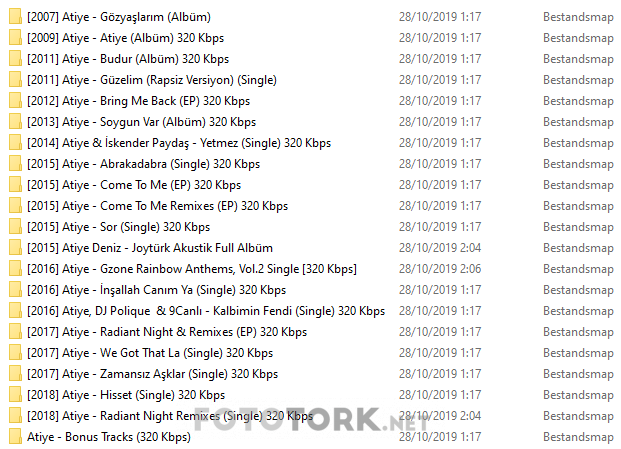Click date 28/10/2019 1:17 of Bonus Tracks row
This screenshot has width=621, height=449.
click(440, 437)
